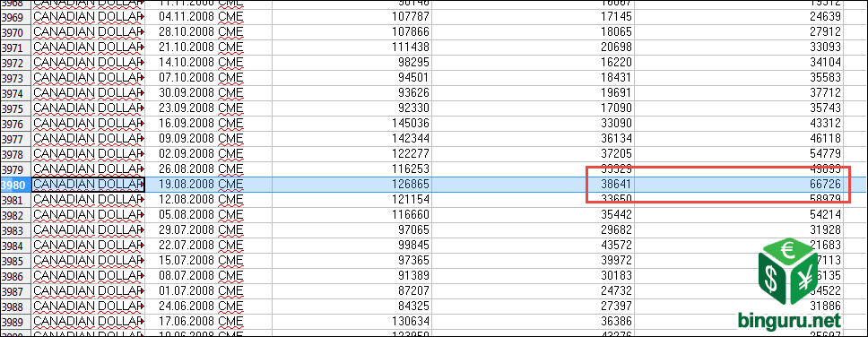Click the cell with value 24639

click(739, 17)
